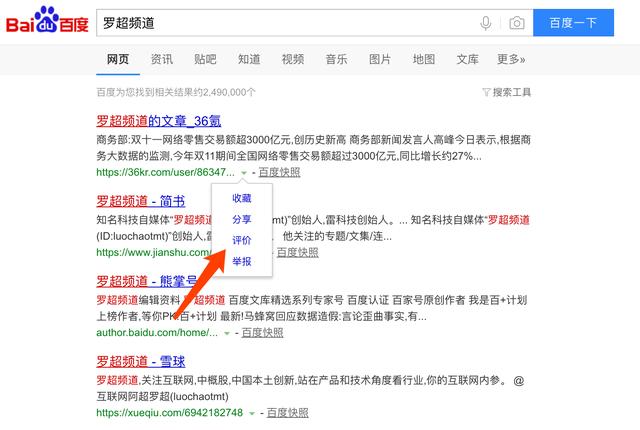Choose 举报 in the popup menu
The height and width of the screenshot is (430, 640).
point(242,262)
